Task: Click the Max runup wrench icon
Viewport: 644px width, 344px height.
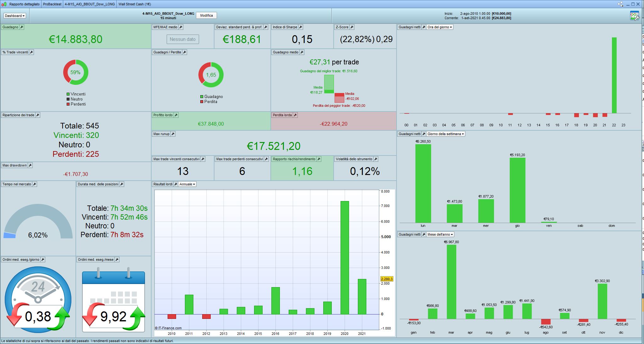Action: [173, 134]
